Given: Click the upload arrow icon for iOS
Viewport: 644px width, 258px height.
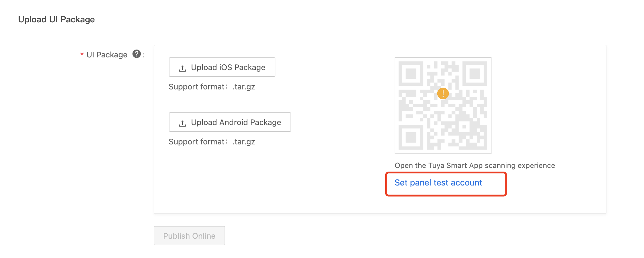Looking at the screenshot, I should [x=182, y=69].
